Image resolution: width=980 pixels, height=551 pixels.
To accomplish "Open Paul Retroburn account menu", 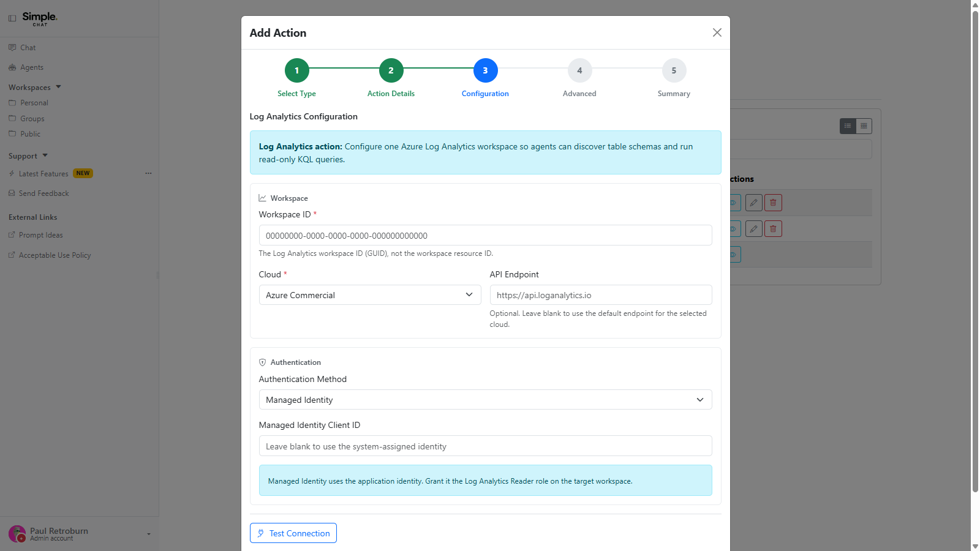I will (80, 534).
